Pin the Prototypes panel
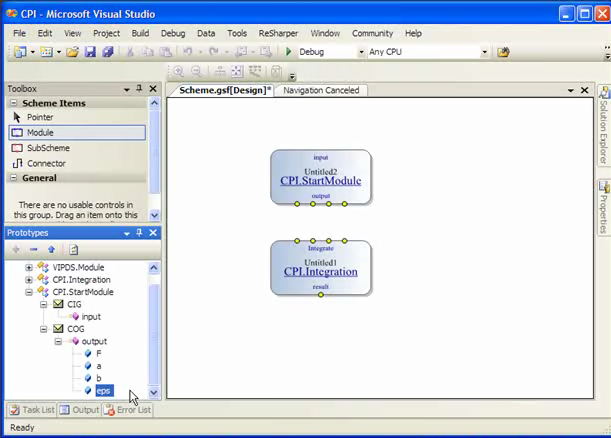Screen dimensions: 611x438 coord(139,233)
